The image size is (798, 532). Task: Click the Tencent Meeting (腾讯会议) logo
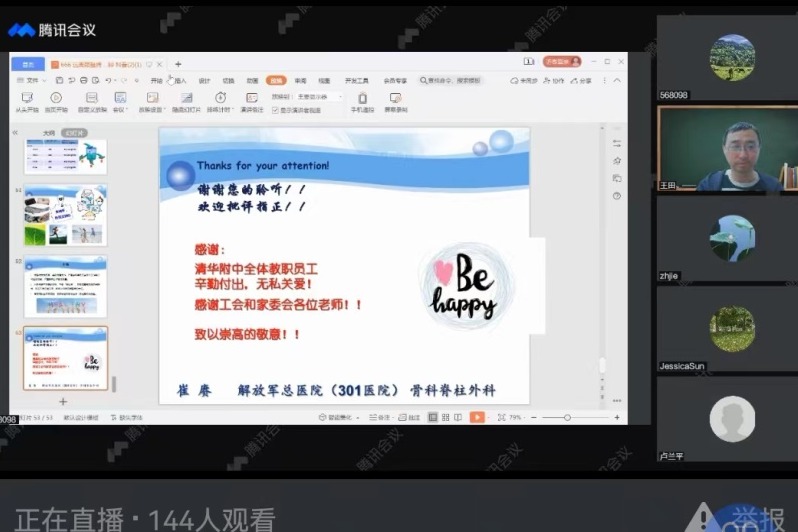(52, 30)
